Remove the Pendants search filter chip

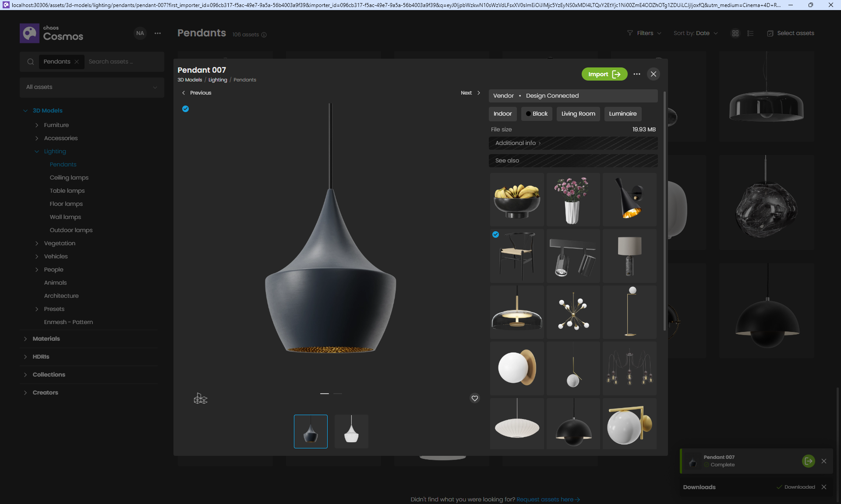(77, 62)
